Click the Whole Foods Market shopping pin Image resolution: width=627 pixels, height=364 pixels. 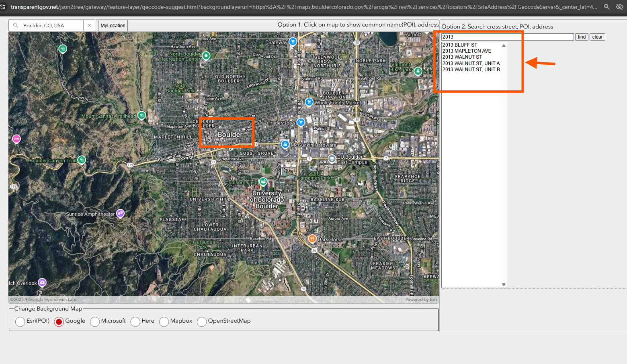pyautogui.click(x=309, y=102)
